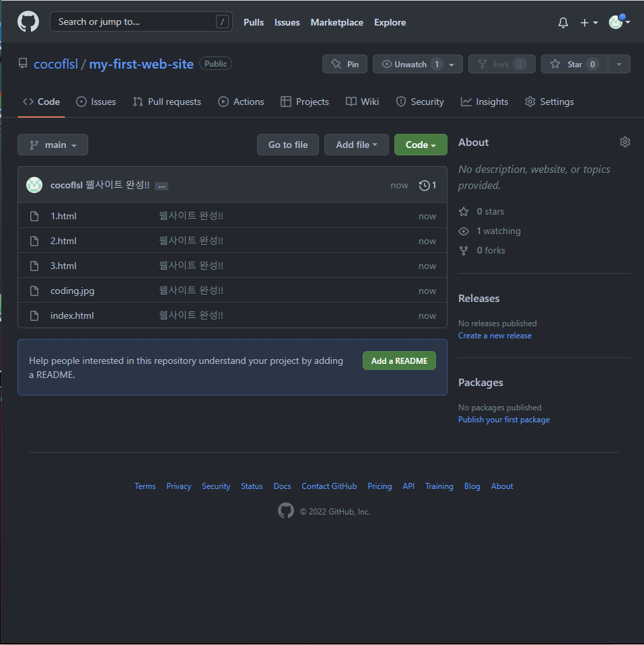Star this repository
This screenshot has height=645, width=644.
coord(574,64)
